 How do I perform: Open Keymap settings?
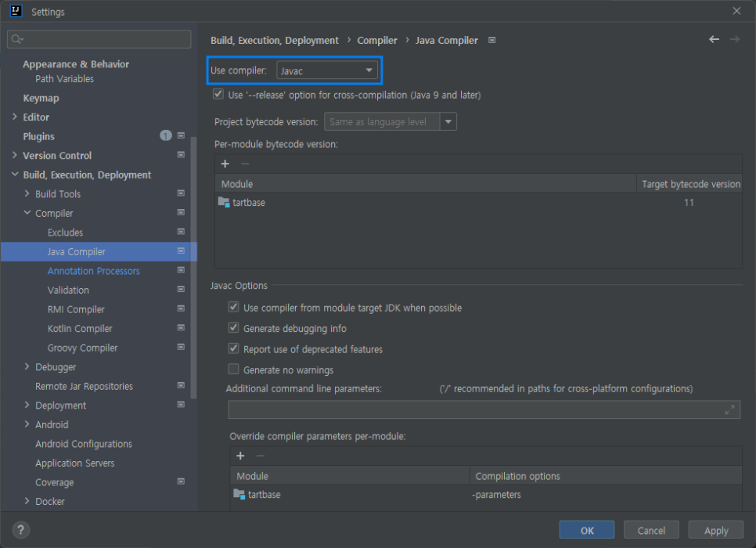click(41, 98)
